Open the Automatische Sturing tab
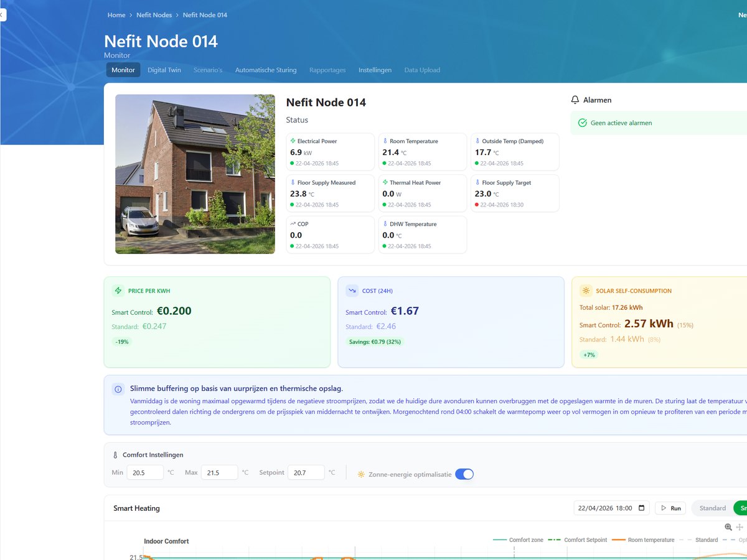The image size is (747, 560). coord(266,70)
